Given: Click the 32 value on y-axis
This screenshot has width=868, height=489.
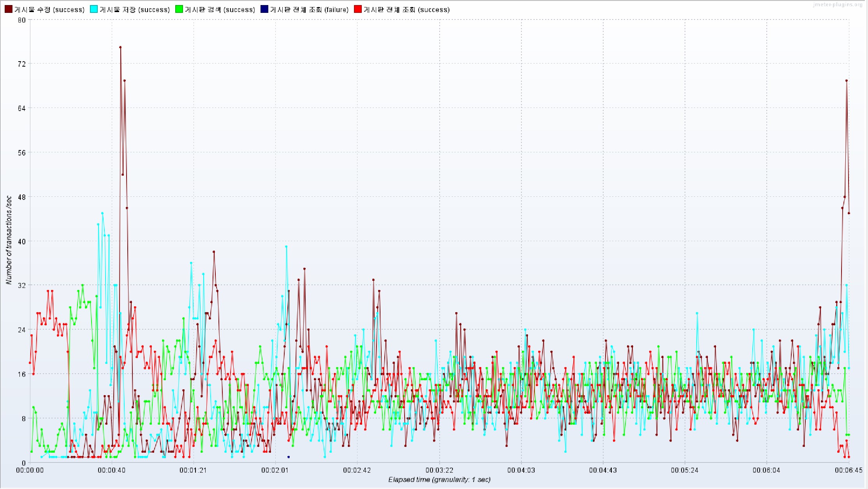Looking at the screenshot, I should click(x=22, y=285).
